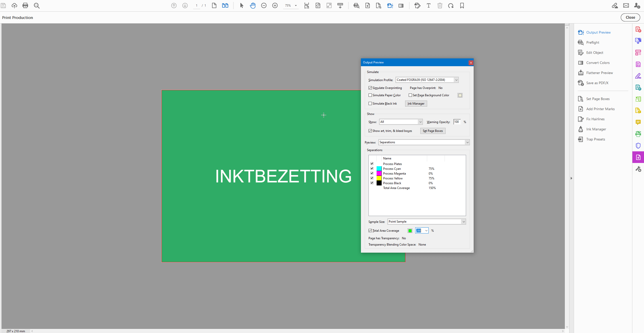Enable Simulate Black Ink checkbox
The width and height of the screenshot is (644, 333).
tap(370, 104)
